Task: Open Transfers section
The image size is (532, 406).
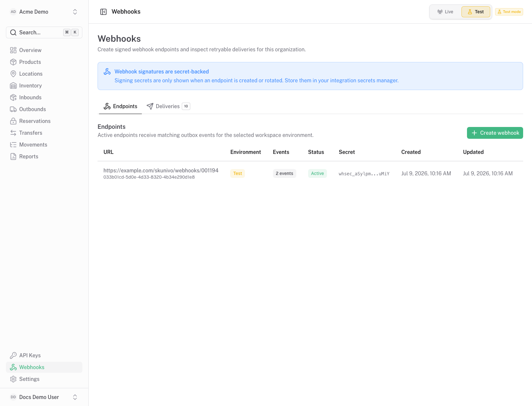Action: [x=44, y=133]
